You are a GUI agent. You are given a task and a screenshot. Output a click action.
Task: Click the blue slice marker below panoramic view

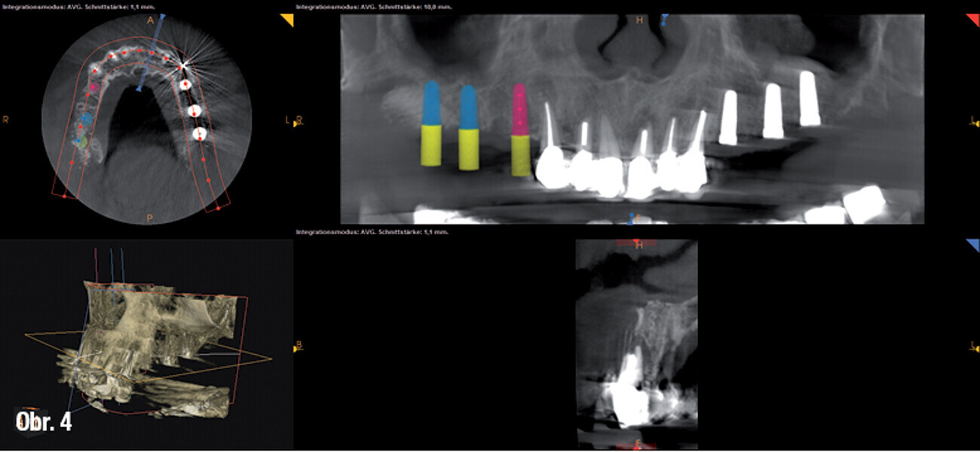pos(630,219)
